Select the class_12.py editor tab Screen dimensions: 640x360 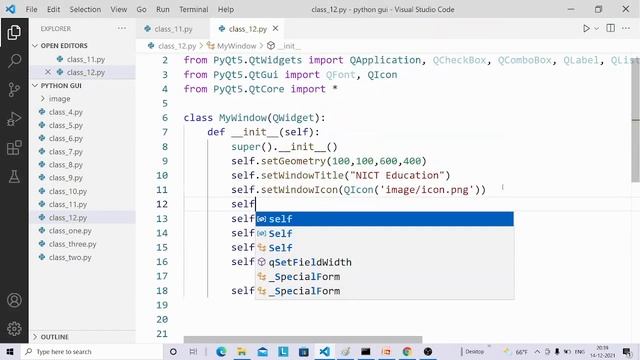coord(248,29)
